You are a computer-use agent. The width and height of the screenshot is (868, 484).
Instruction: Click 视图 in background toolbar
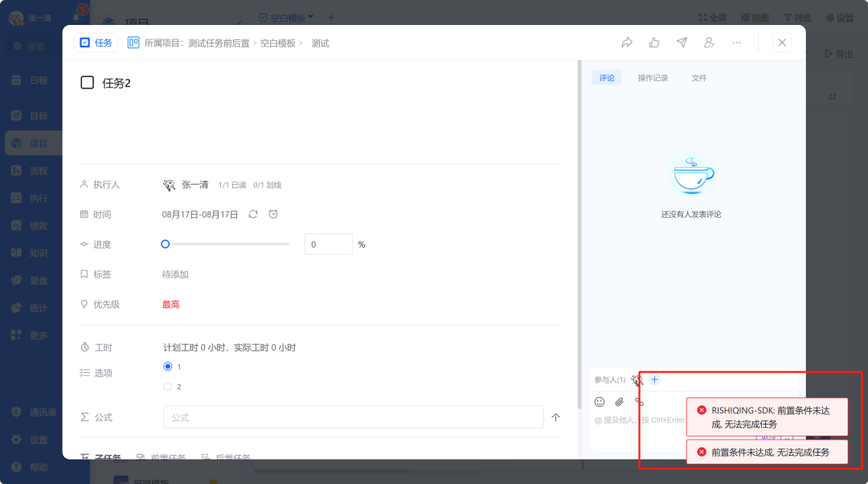[x=755, y=18]
